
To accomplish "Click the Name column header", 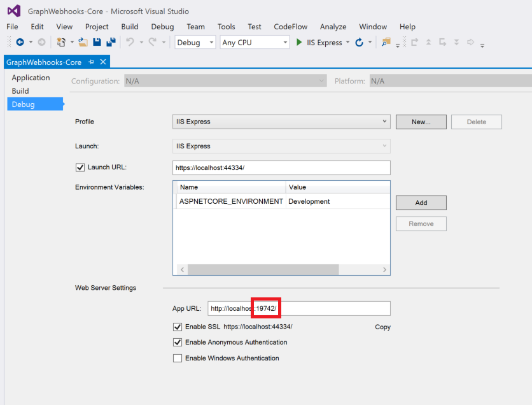I will point(231,187).
